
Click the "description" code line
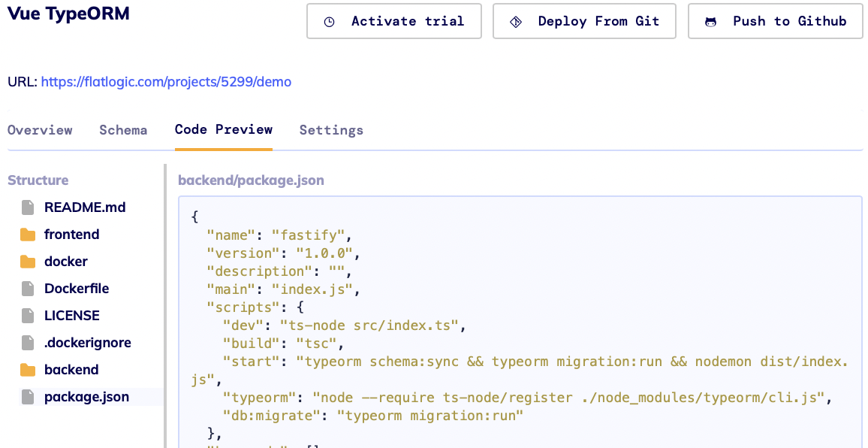click(x=279, y=271)
